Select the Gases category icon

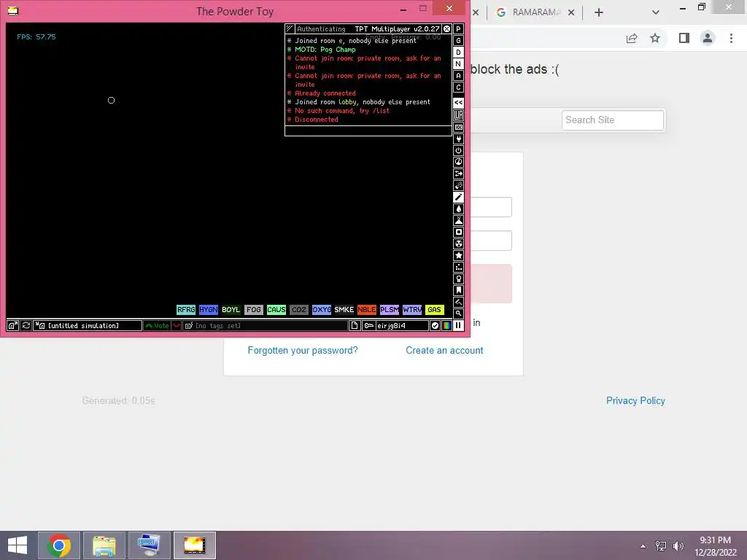coord(458,197)
